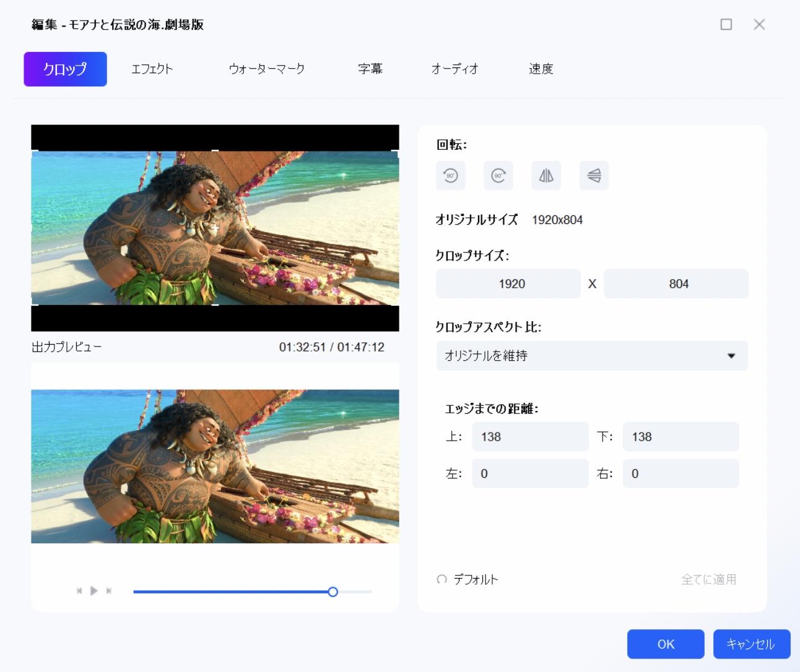Click 全てに適用 to apply to all

click(709, 580)
